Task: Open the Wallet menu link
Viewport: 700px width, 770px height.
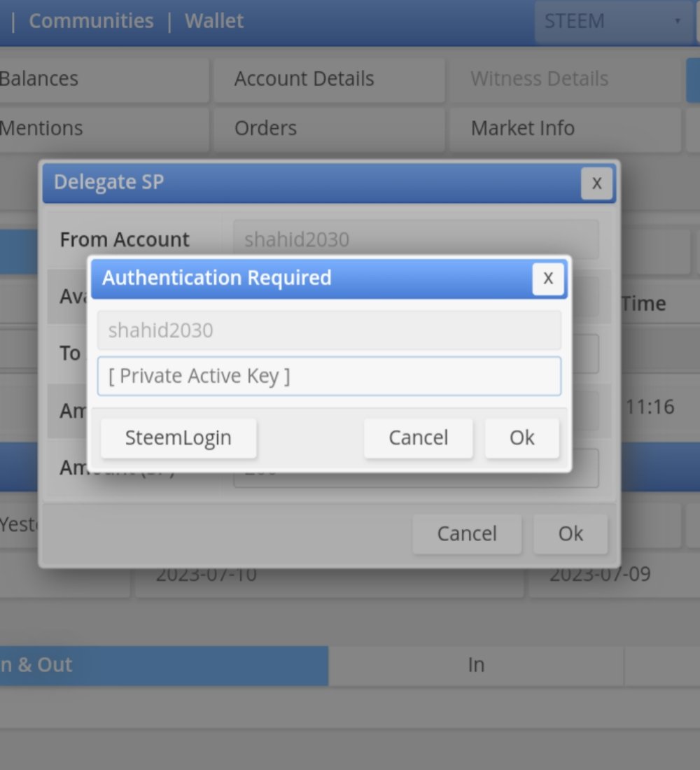Action: coord(214,21)
